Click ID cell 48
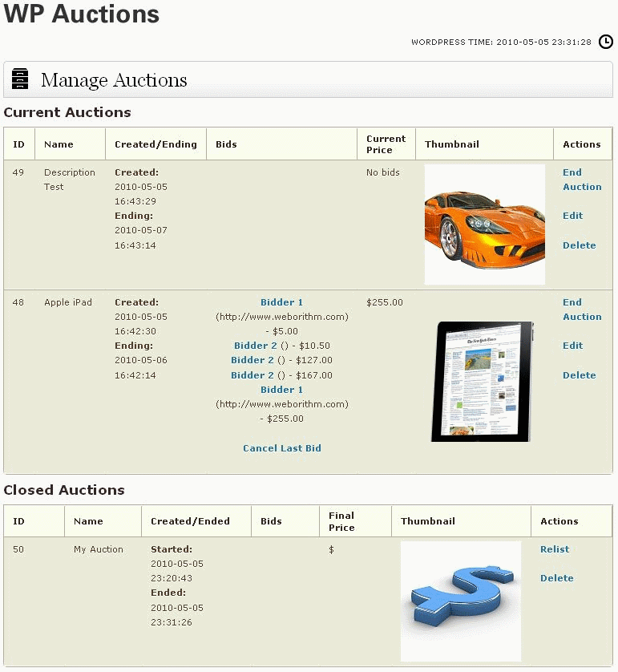This screenshot has width=618, height=672. point(18,302)
